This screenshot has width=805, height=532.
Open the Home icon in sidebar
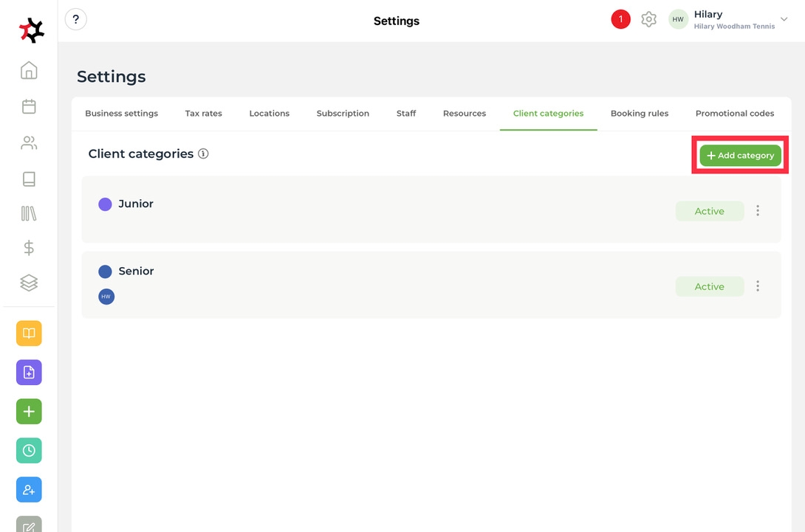tap(29, 71)
